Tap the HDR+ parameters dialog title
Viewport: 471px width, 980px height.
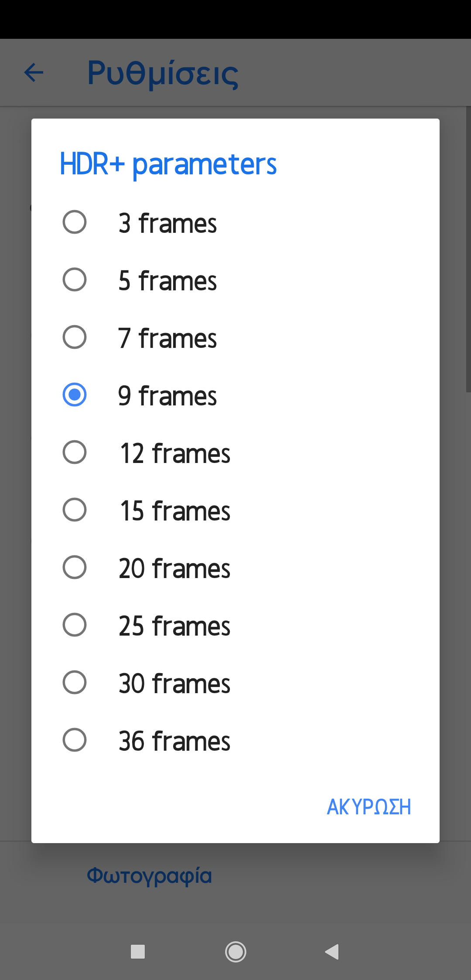tap(168, 164)
